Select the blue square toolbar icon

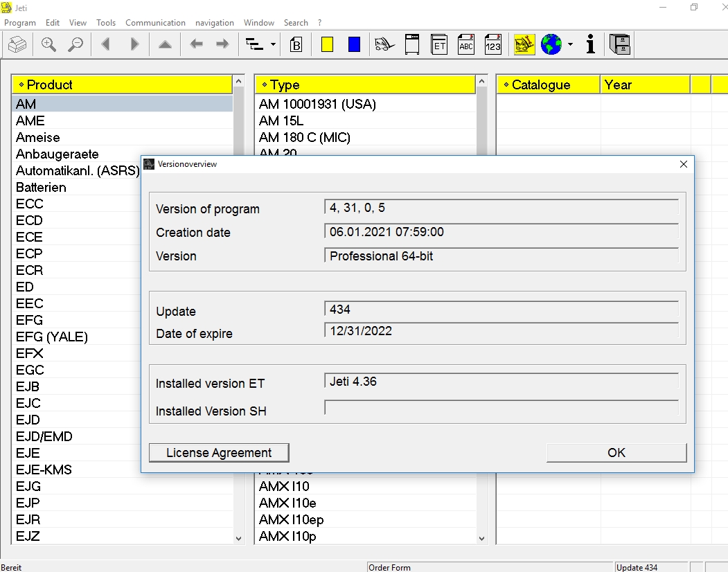tap(353, 44)
